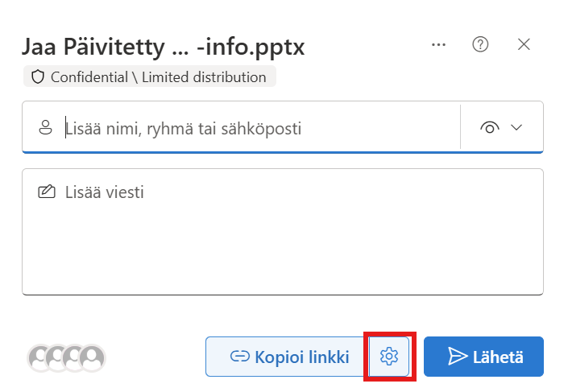This screenshot has width=568, height=392.
Task: Click the Confidential \ Limited distribution label
Action: tap(158, 77)
